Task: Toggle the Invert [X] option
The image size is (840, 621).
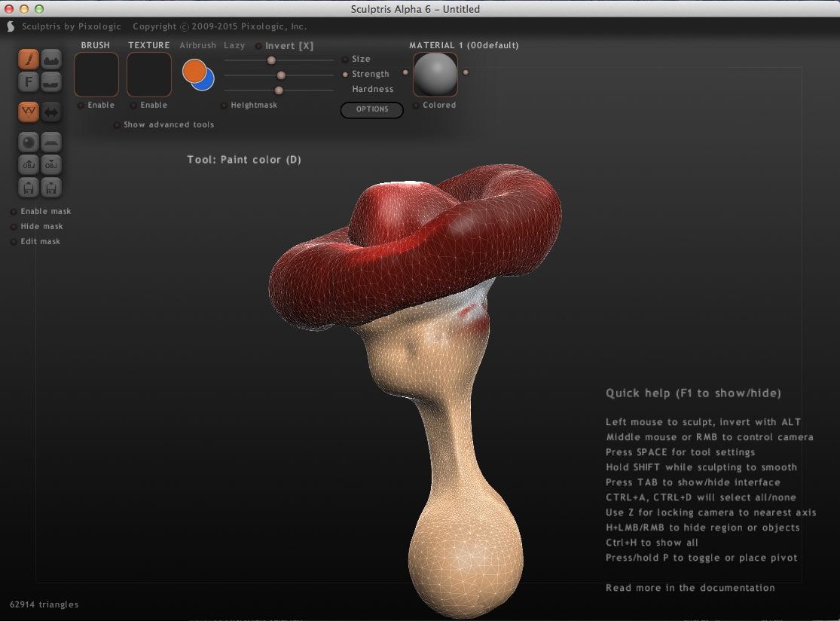Action: [258, 46]
